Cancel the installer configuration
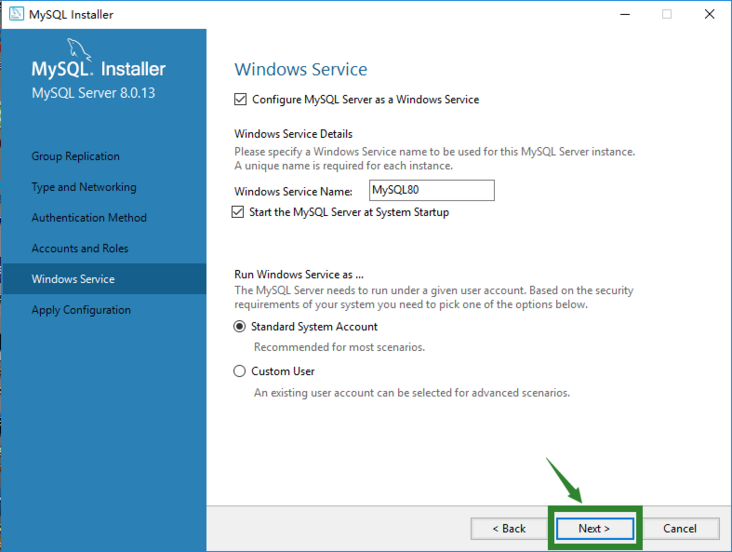 (x=680, y=528)
